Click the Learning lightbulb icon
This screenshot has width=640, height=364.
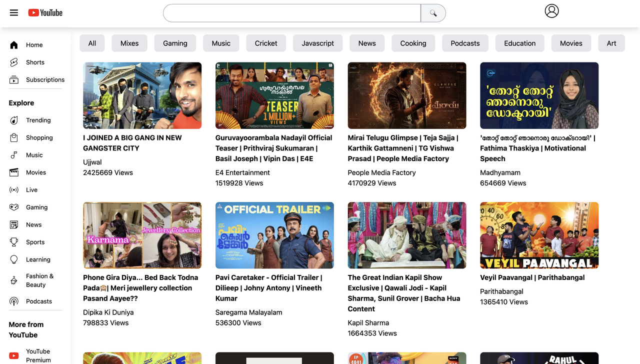pos(14,260)
